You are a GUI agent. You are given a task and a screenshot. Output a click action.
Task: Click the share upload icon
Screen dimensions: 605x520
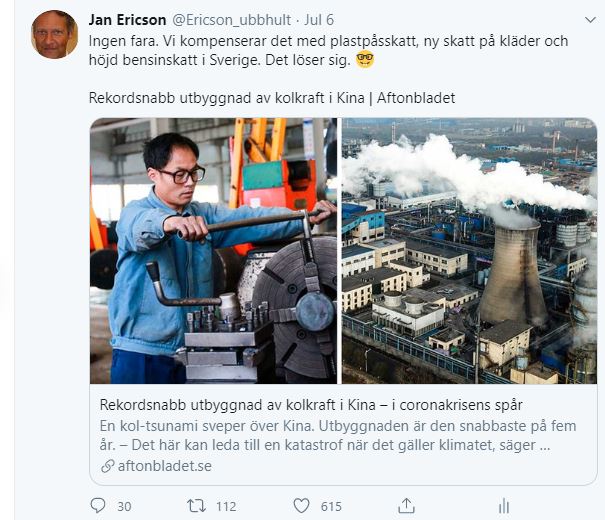pyautogui.click(x=406, y=505)
